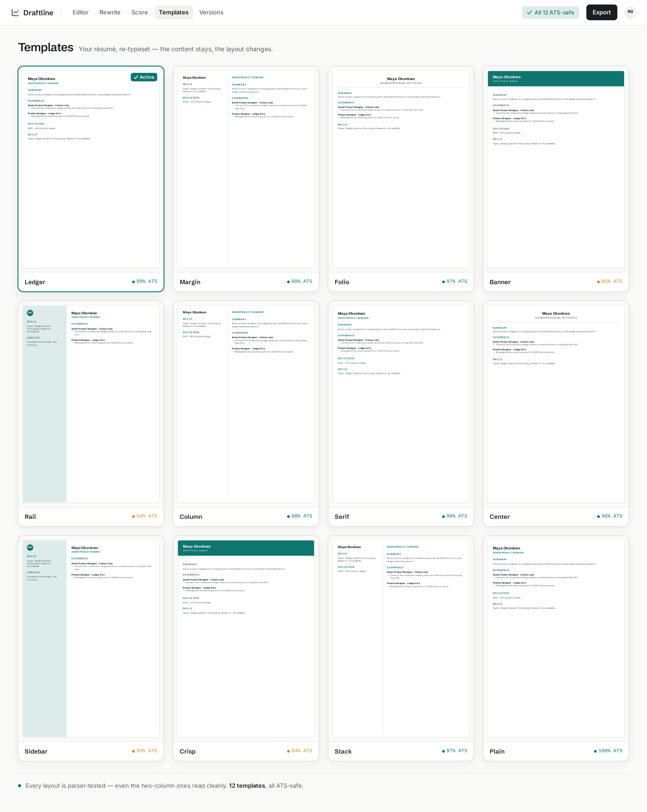Pick the Plain template preview

click(x=556, y=639)
